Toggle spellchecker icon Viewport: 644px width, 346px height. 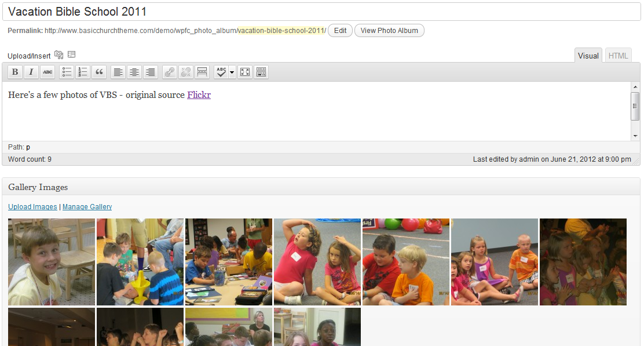[x=221, y=72]
